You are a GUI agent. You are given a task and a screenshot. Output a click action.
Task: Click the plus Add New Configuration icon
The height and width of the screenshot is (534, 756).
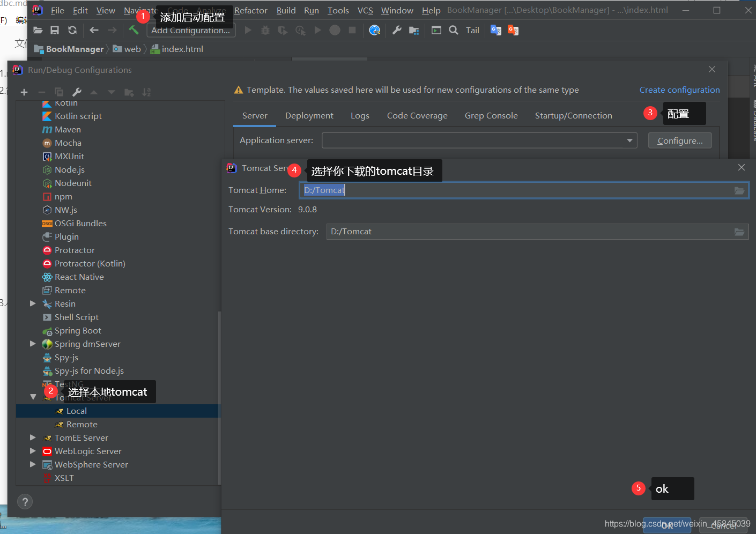(24, 92)
